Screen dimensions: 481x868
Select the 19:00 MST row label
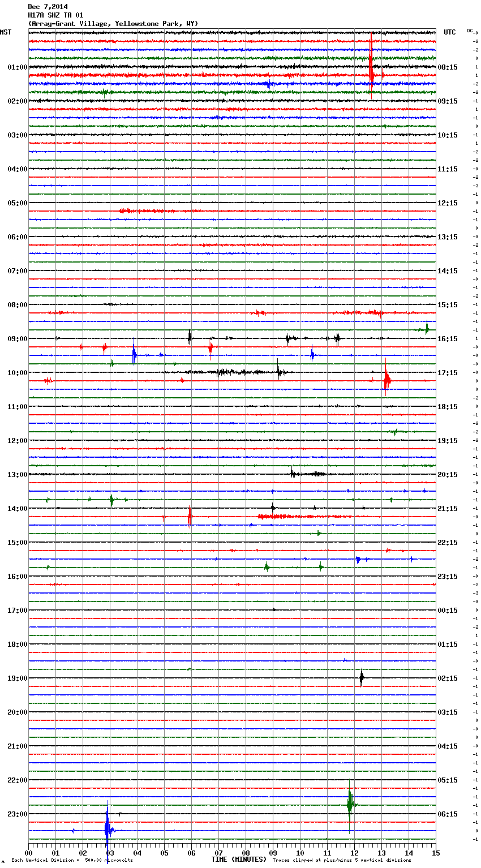click(18, 678)
